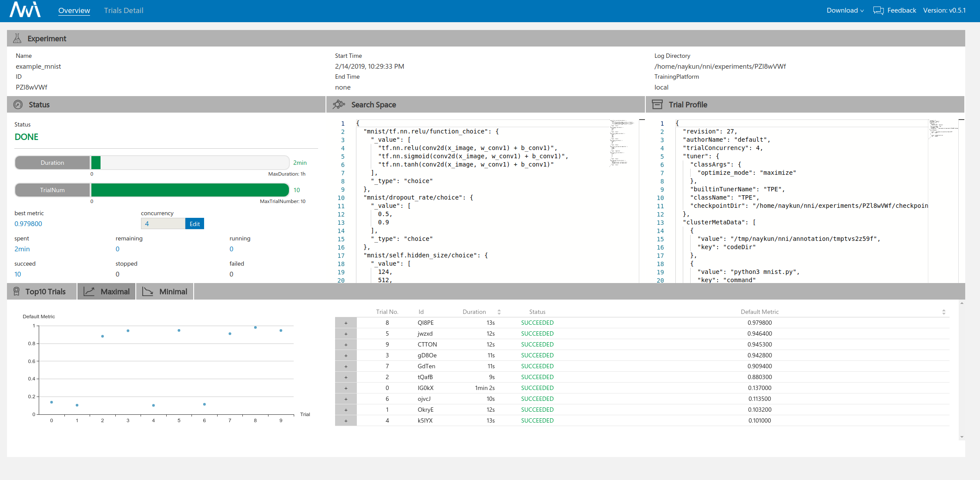Switch to the Trials Detail tab
The width and height of the screenshot is (980, 480).
point(124,10)
